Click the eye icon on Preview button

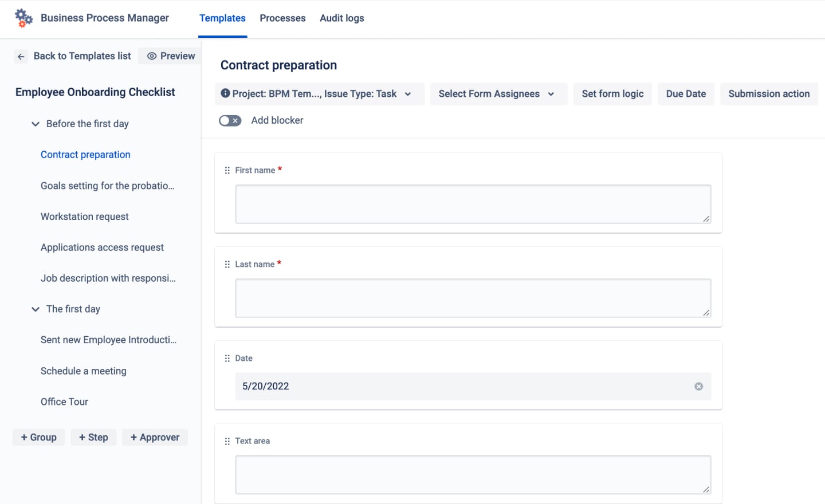pos(152,56)
